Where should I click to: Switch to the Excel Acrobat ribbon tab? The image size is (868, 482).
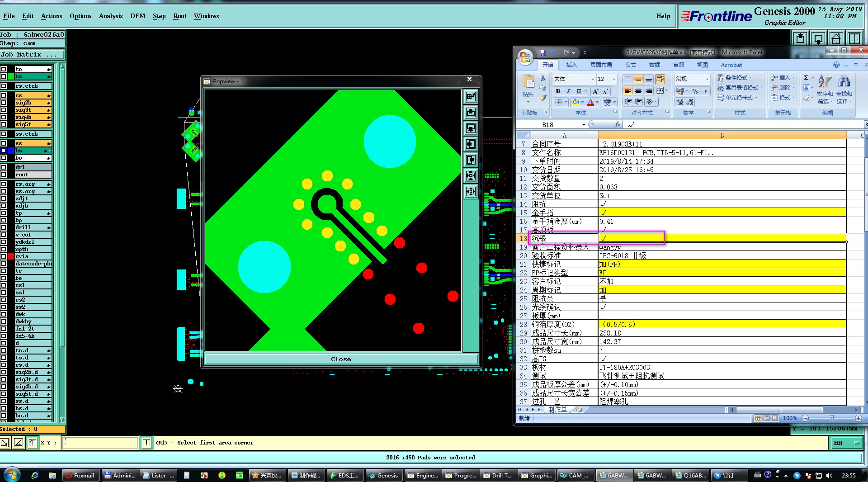point(731,65)
